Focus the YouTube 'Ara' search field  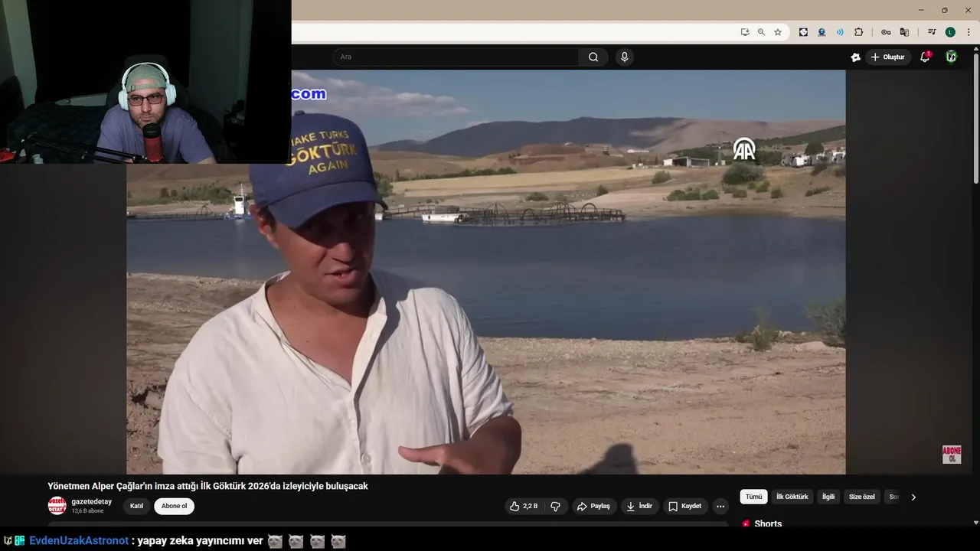coord(456,57)
